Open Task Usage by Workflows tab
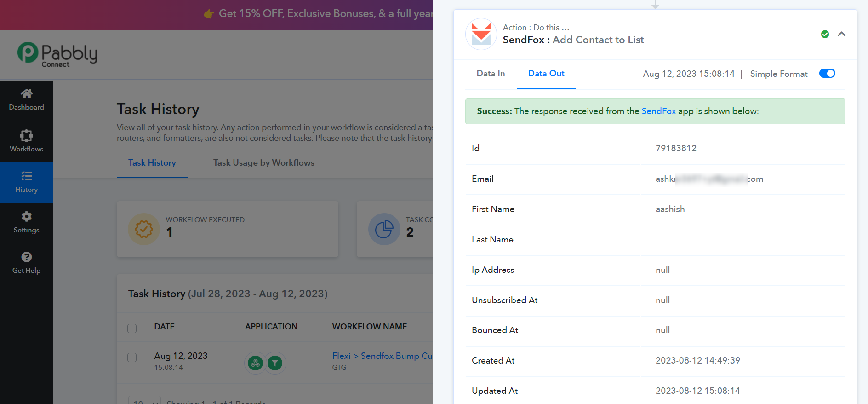The width and height of the screenshot is (868, 404). click(x=264, y=163)
